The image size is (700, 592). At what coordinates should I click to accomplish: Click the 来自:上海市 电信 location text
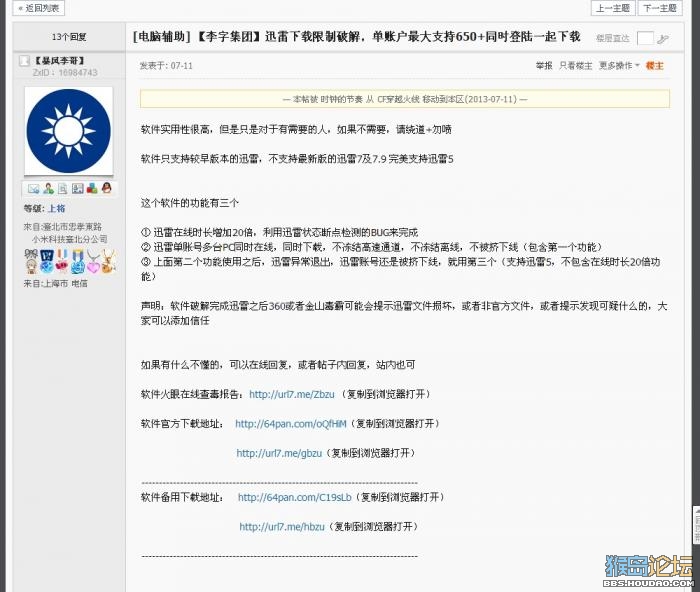coord(55,283)
